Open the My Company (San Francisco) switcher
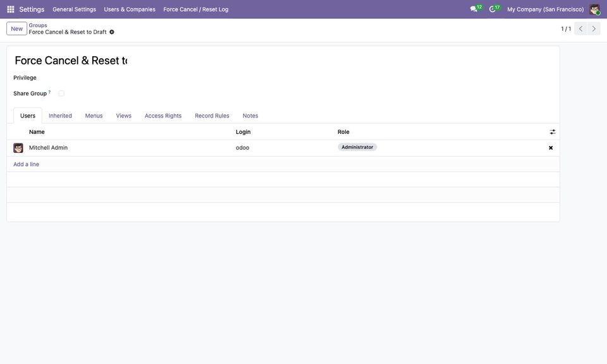 [x=546, y=9]
